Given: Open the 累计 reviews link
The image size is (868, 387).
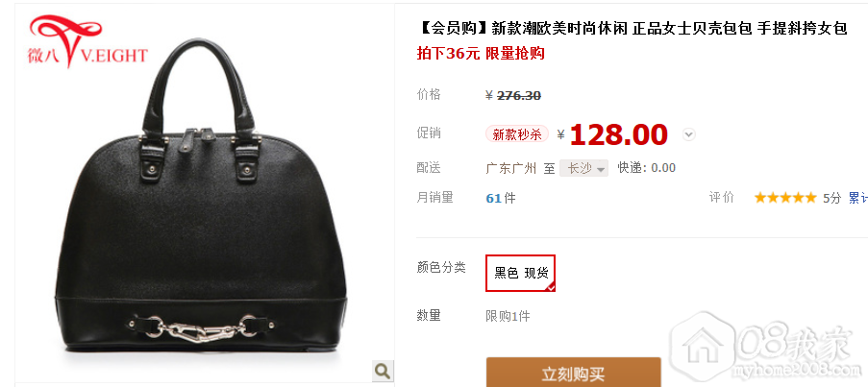Looking at the screenshot, I should tap(858, 198).
